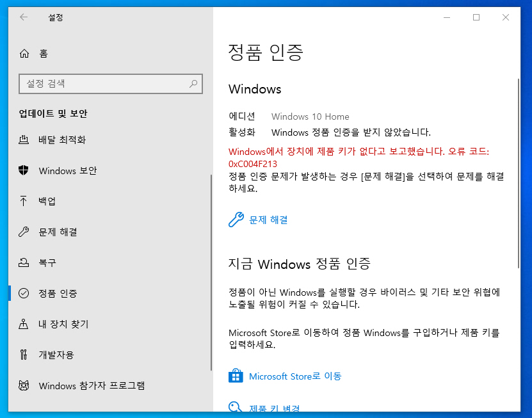Focus the 설정 검색 search field

coord(111,83)
